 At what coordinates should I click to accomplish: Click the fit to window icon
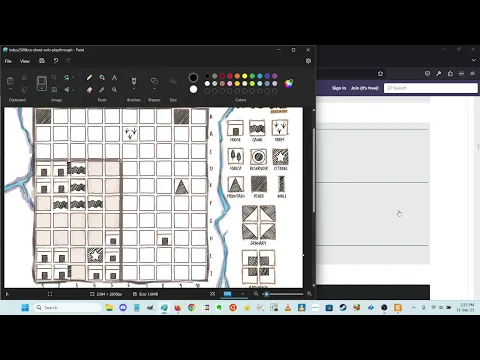pyautogui.click(x=212, y=294)
